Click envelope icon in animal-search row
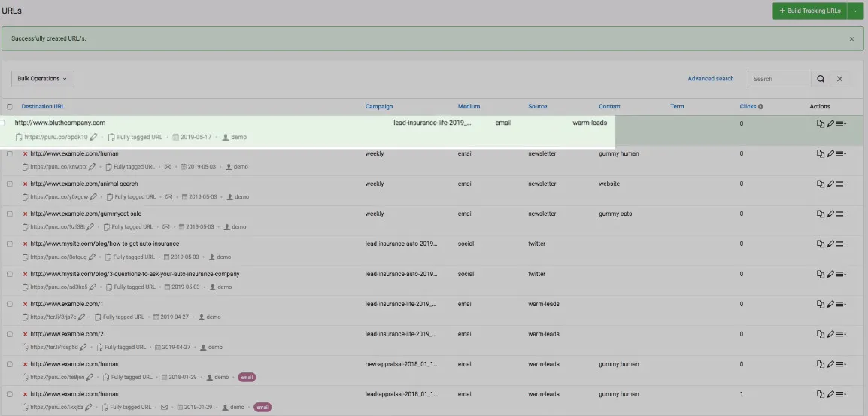Image resolution: width=868 pixels, height=416 pixels. (x=170, y=197)
